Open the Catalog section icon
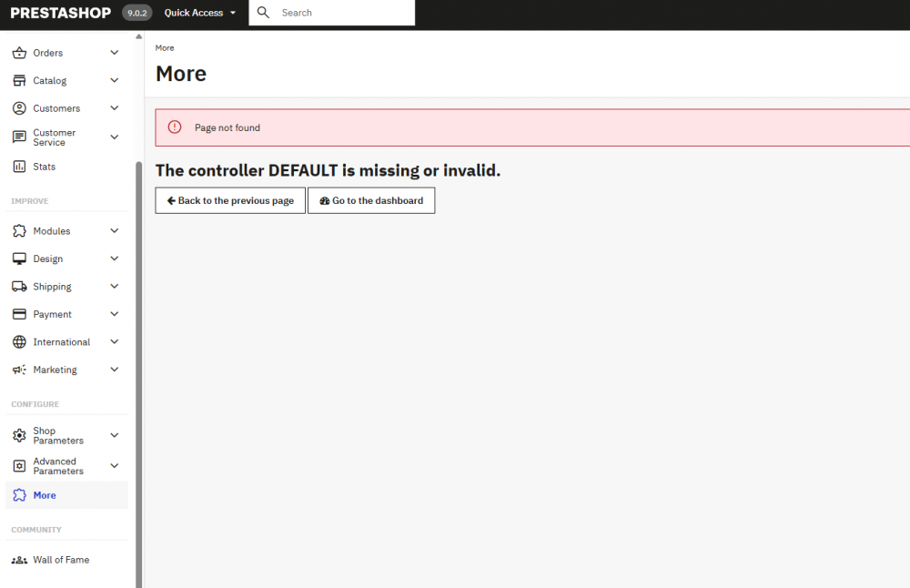 pos(19,80)
